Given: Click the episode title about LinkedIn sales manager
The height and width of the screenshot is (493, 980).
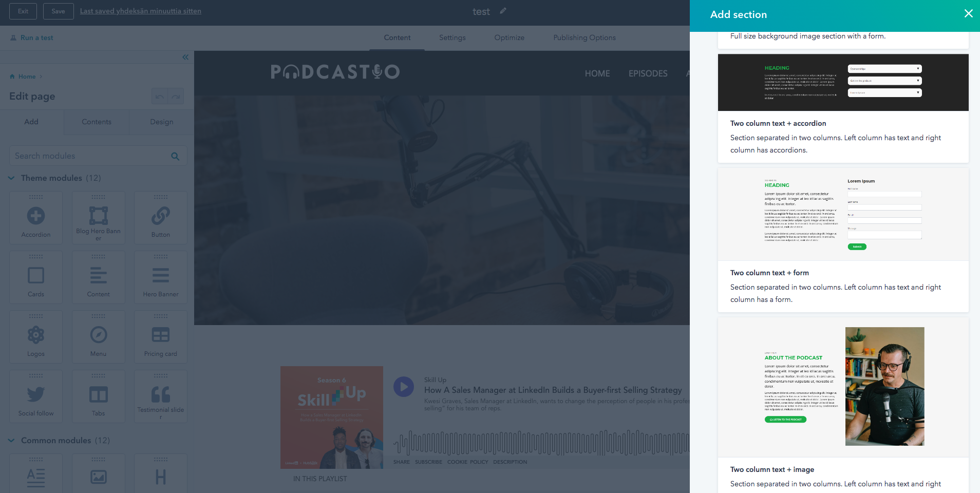Looking at the screenshot, I should click(553, 390).
